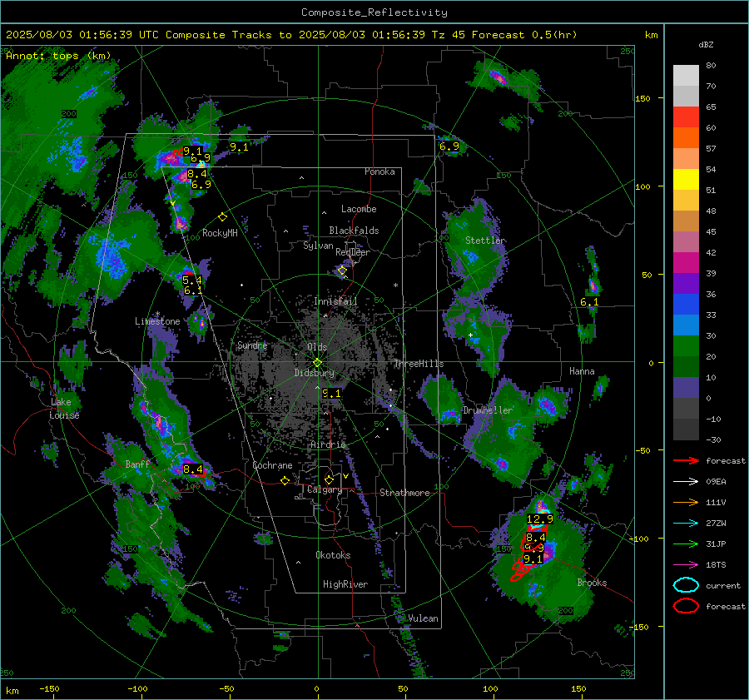Image resolution: width=749 pixels, height=700 pixels.
Task: Click the Vulcan town label
Action: coord(423,618)
